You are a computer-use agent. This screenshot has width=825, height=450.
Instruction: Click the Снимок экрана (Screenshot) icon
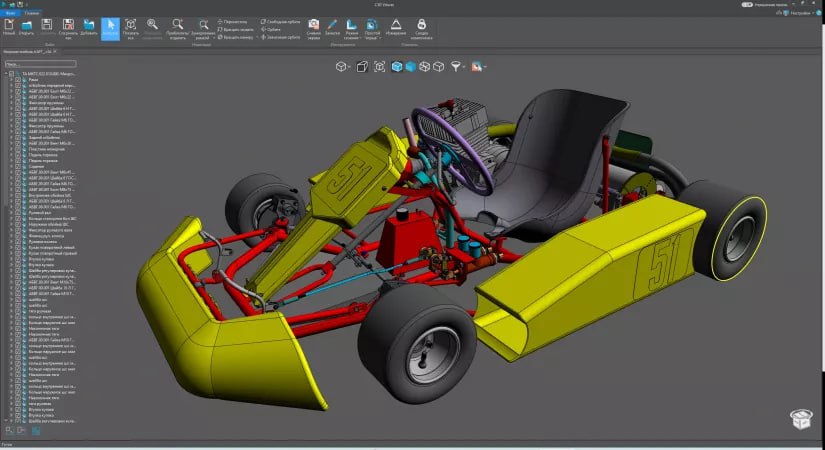(313, 25)
